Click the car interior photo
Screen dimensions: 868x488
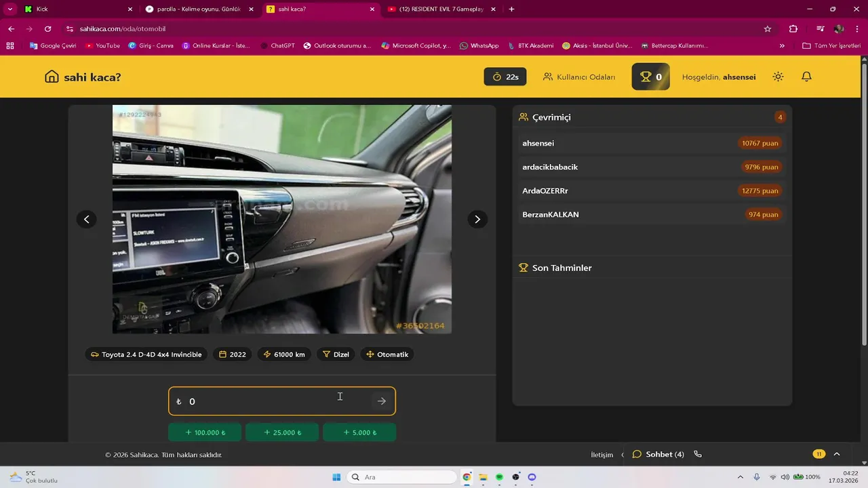(282, 219)
